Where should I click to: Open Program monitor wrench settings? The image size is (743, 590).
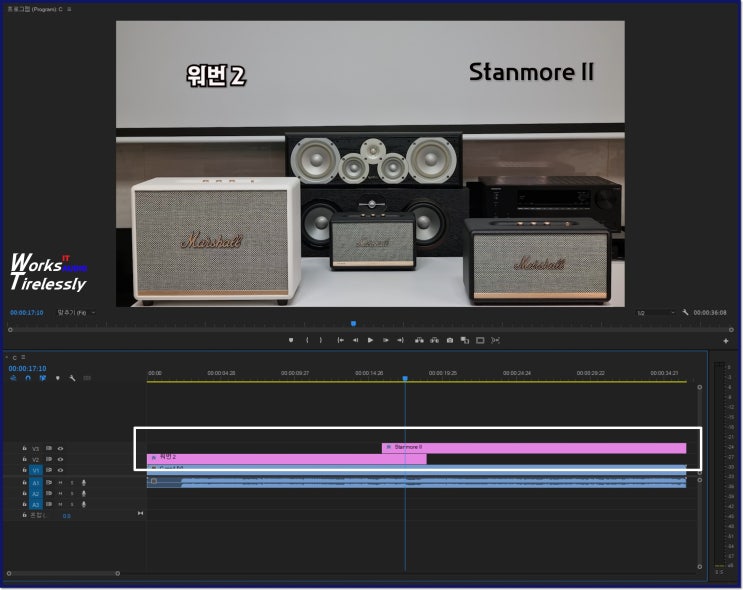685,312
